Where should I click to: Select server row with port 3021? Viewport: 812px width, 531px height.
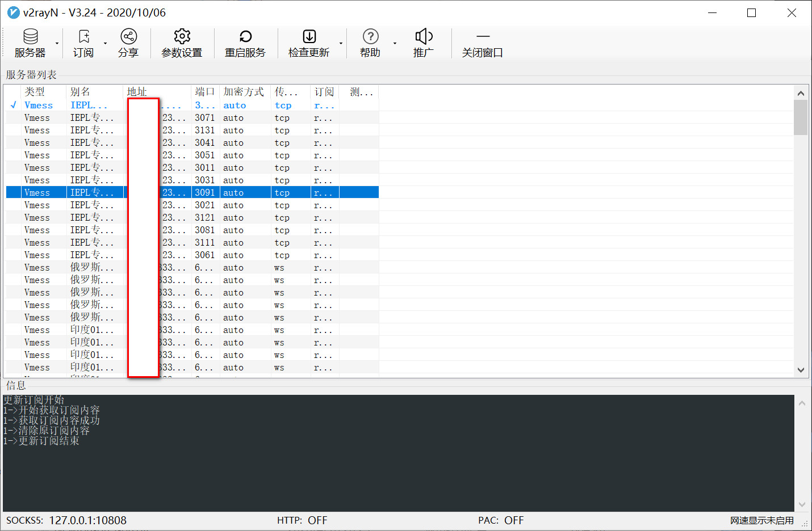coord(192,205)
